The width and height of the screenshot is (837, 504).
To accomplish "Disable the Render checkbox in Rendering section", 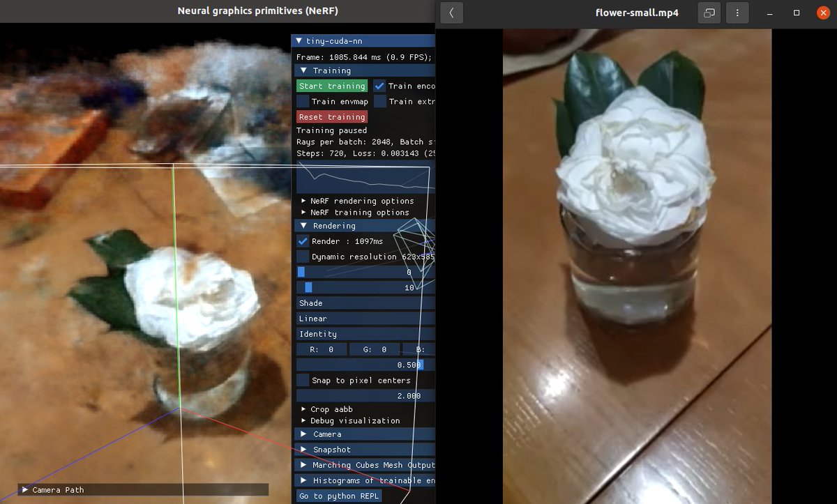I will point(303,241).
